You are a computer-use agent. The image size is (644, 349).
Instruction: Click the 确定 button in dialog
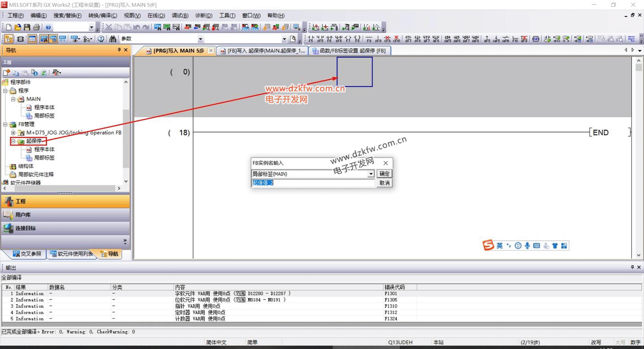click(x=384, y=174)
